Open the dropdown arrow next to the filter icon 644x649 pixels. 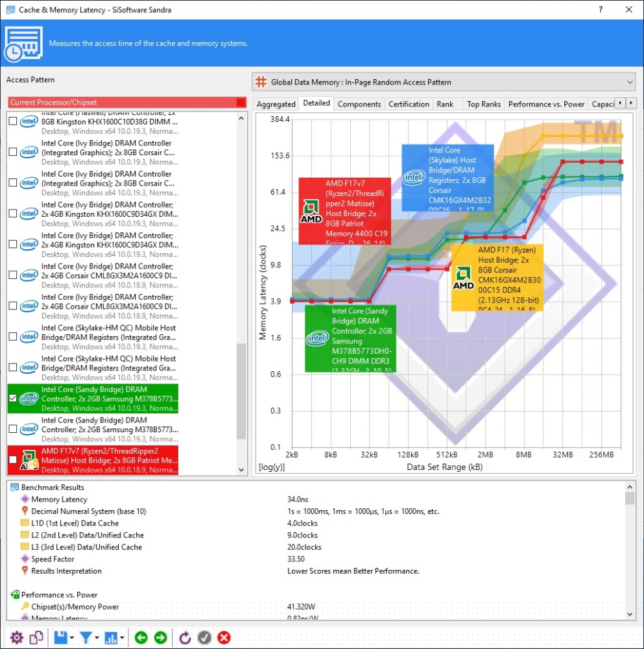tap(97, 638)
